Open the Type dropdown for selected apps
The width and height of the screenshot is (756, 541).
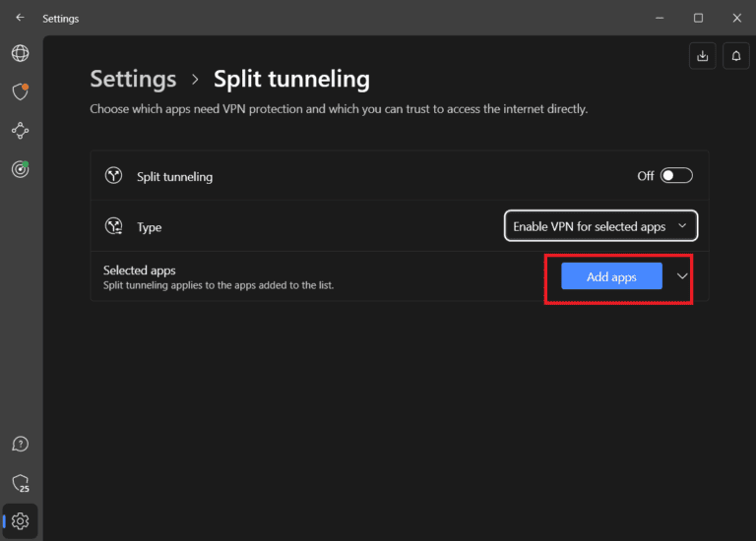600,226
